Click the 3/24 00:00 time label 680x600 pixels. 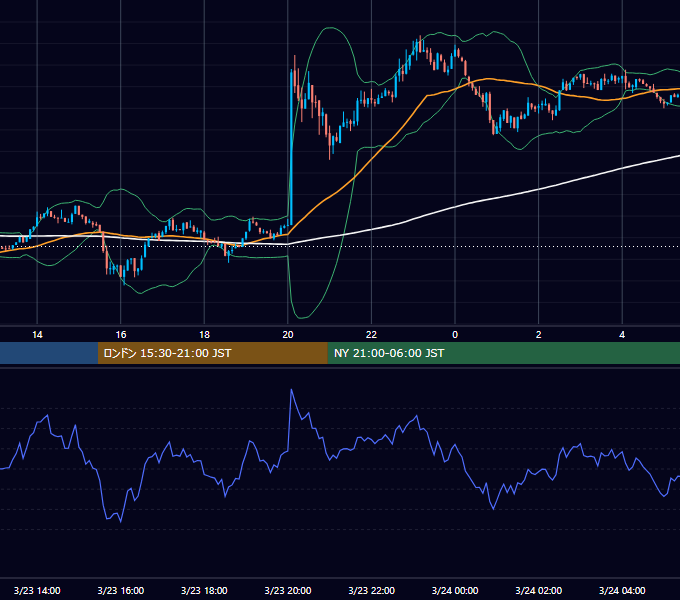(455, 590)
